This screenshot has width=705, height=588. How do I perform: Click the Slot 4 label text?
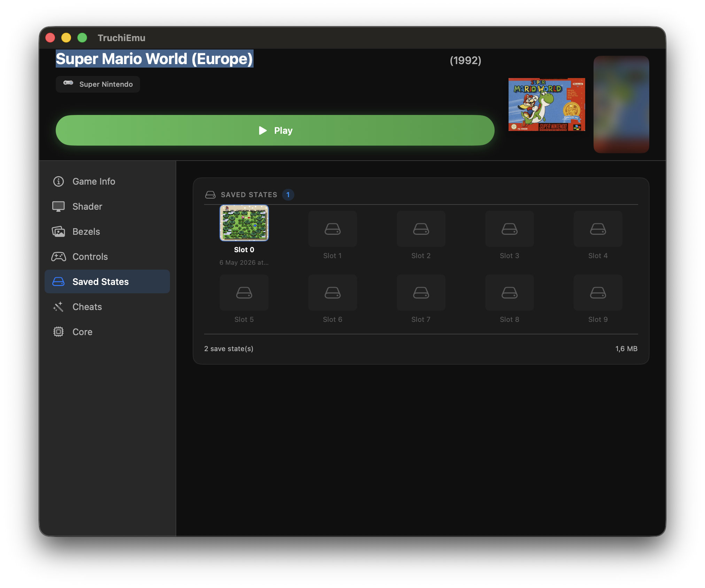click(x=598, y=256)
